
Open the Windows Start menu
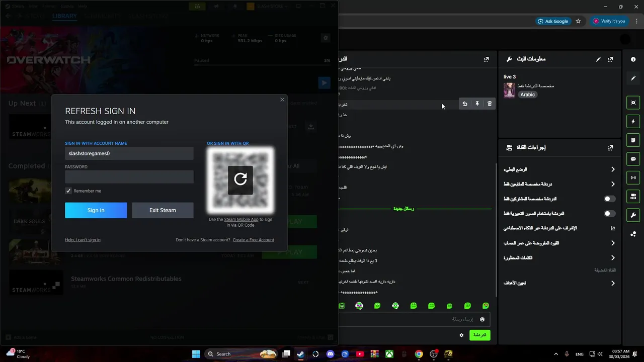point(196,354)
